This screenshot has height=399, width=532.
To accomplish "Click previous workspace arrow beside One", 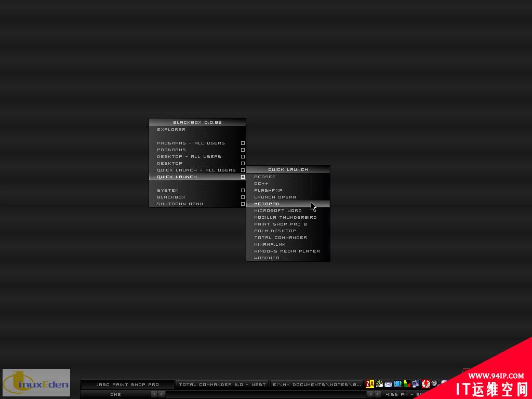I will (x=154, y=394).
